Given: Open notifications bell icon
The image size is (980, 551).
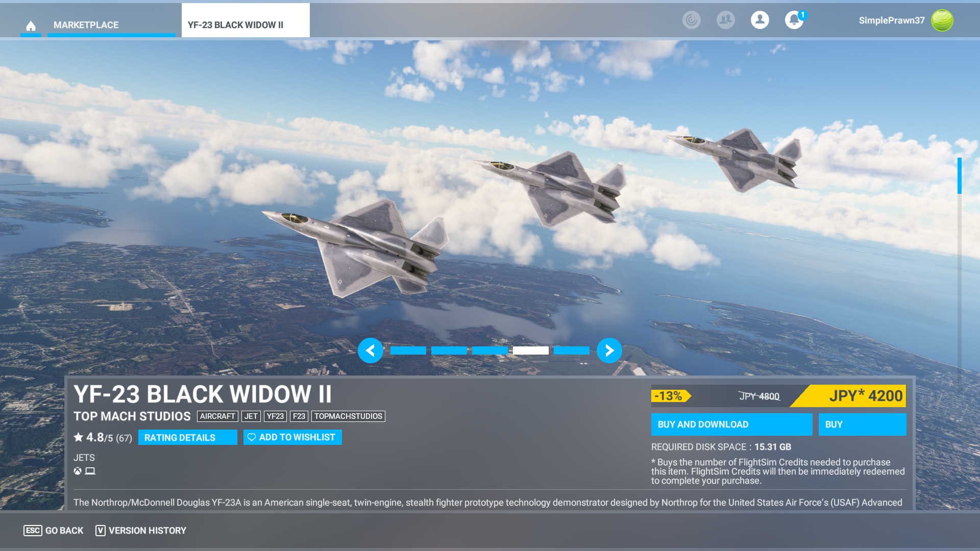Looking at the screenshot, I should (794, 20).
